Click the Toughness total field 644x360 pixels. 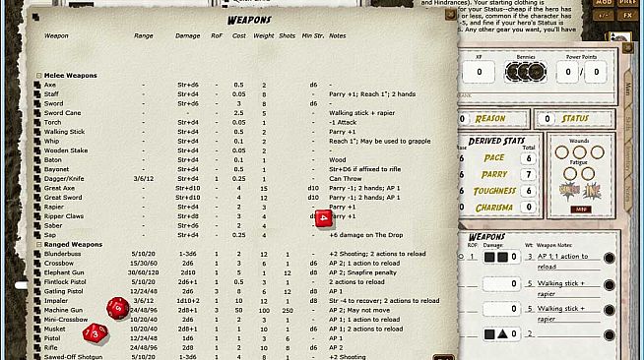529,191
